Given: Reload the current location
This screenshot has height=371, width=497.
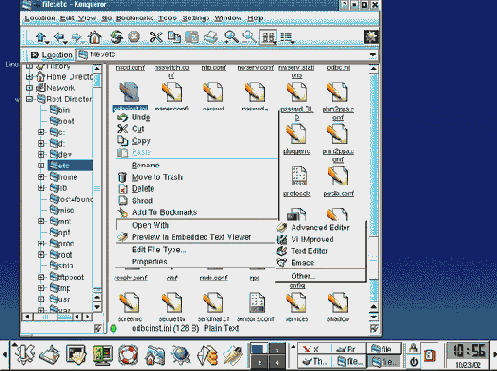Looking at the screenshot, I should click(116, 37).
